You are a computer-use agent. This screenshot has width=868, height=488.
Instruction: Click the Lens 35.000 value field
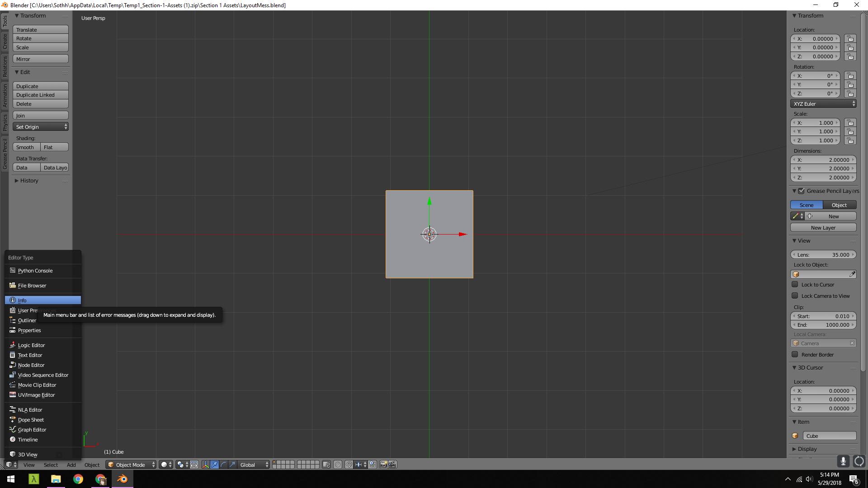click(x=823, y=255)
